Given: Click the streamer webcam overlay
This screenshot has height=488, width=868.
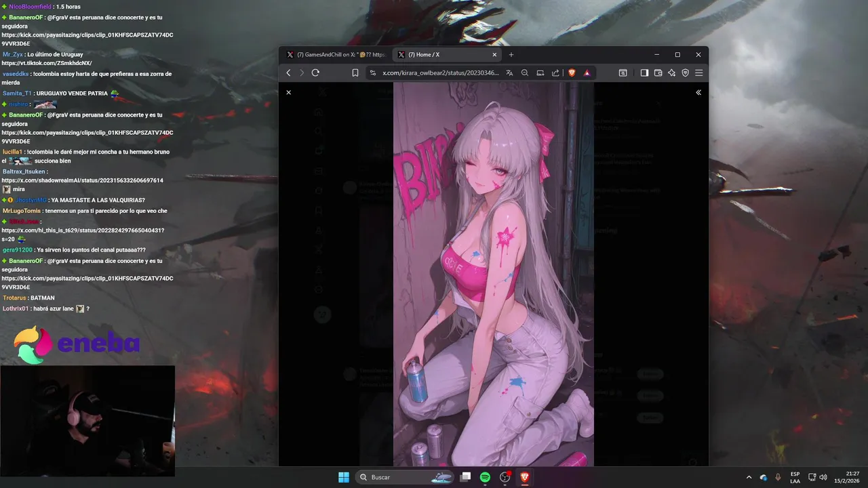Looking at the screenshot, I should 87,421.
